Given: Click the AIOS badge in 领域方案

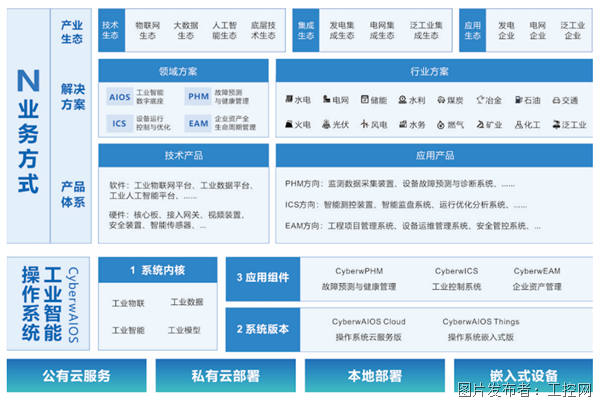Looking at the screenshot, I should (120, 97).
